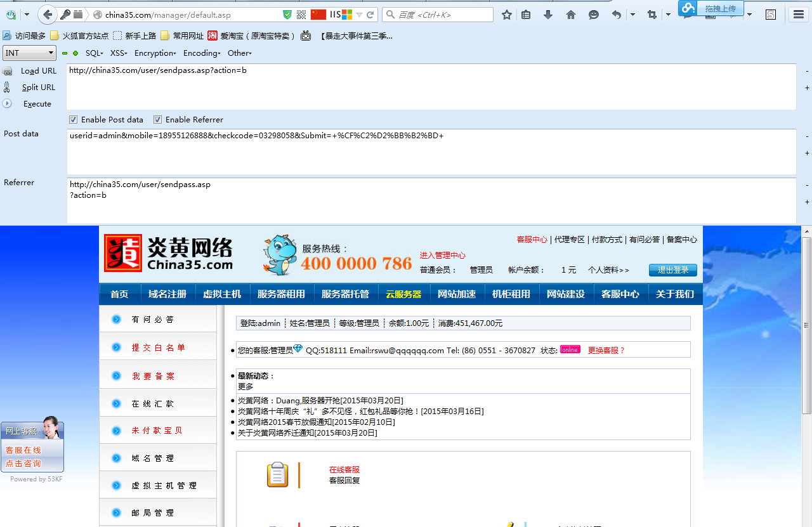Click the green minus icon in HackBar
Screen dimensions: 812x527
click(x=65, y=53)
